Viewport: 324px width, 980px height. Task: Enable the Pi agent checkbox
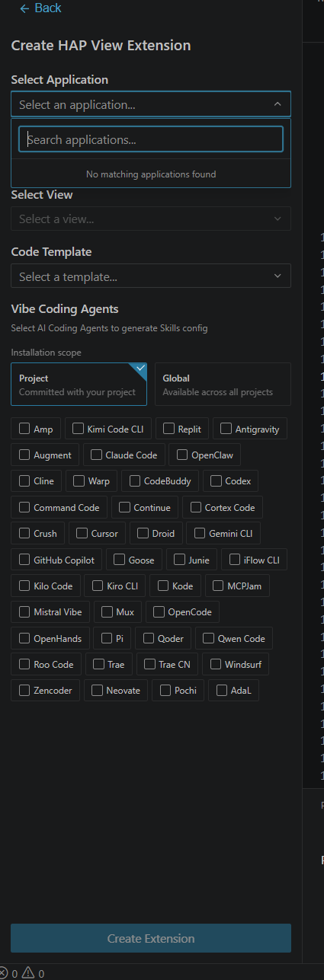click(107, 638)
